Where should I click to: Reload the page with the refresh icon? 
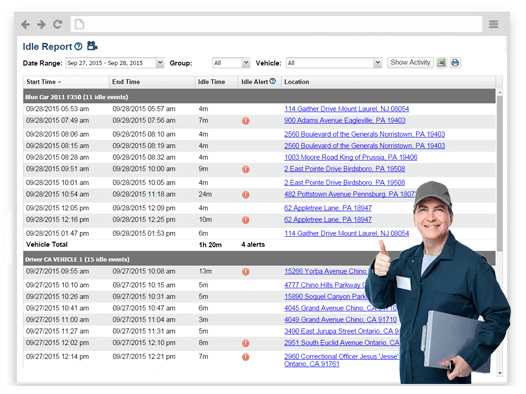click(x=57, y=24)
